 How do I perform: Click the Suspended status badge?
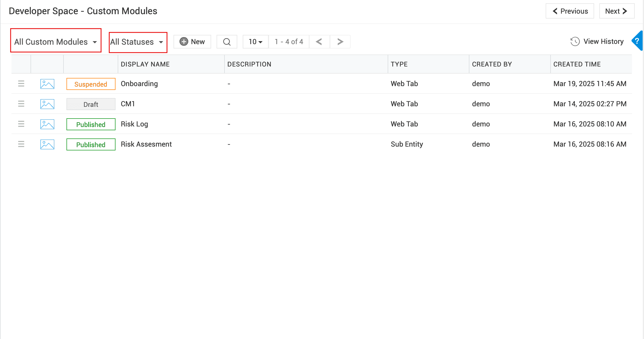pyautogui.click(x=91, y=84)
